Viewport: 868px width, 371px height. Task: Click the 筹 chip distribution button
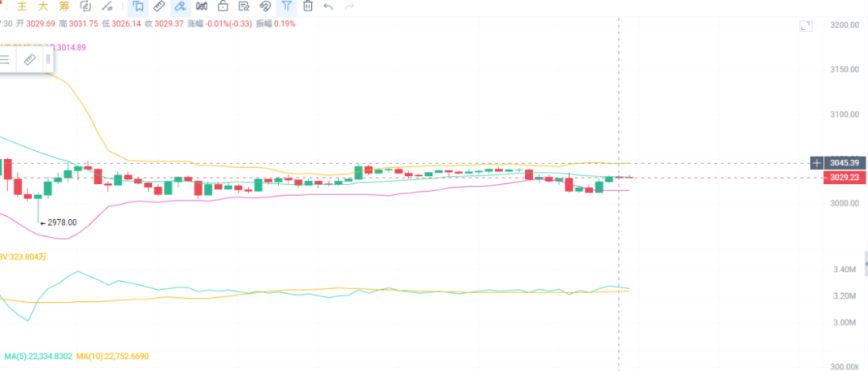coord(63,6)
